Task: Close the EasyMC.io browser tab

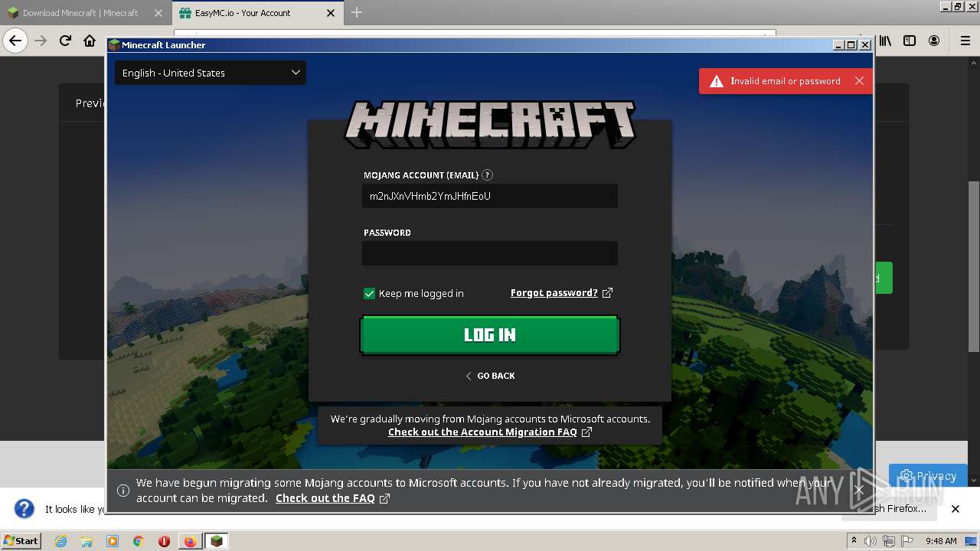Action: click(x=331, y=13)
